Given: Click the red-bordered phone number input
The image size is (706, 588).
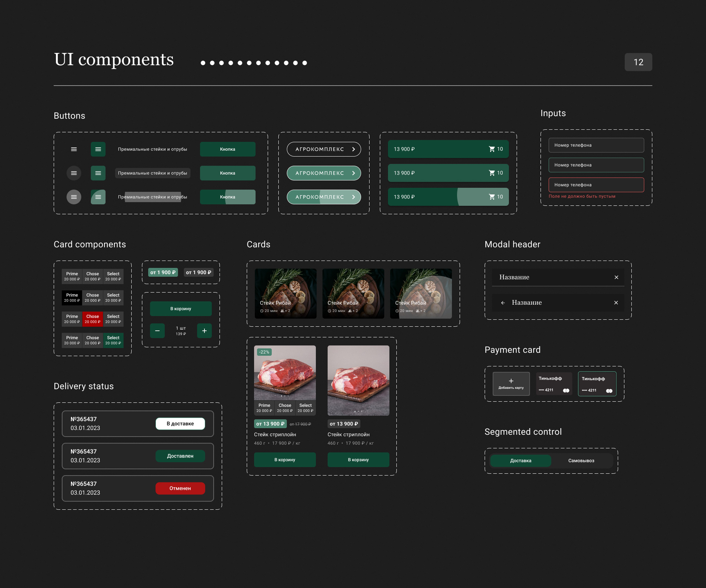Looking at the screenshot, I should point(596,185).
